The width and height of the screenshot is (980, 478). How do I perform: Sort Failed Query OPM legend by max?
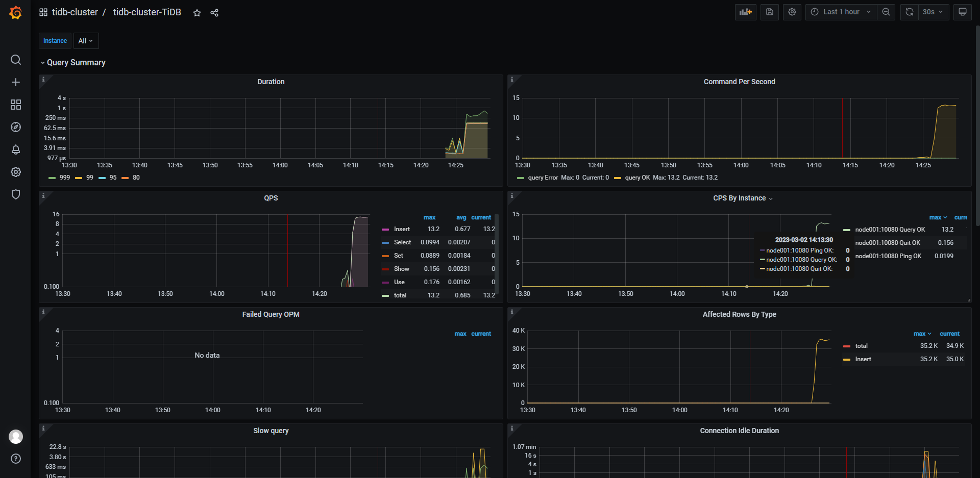coord(460,334)
